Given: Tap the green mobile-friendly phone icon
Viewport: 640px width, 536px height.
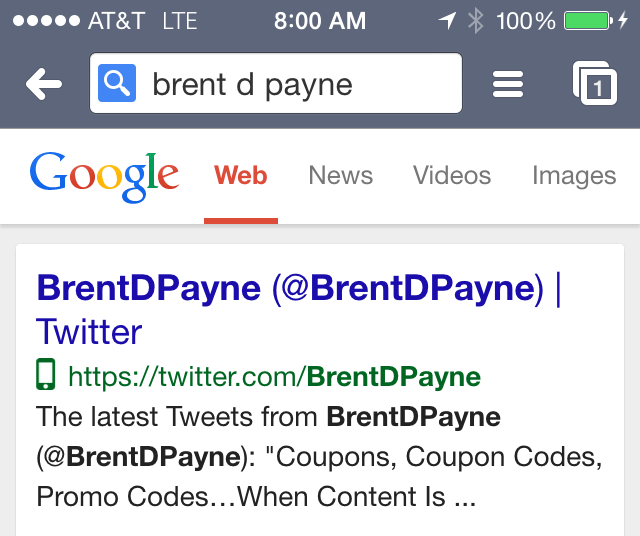Looking at the screenshot, I should (46, 376).
